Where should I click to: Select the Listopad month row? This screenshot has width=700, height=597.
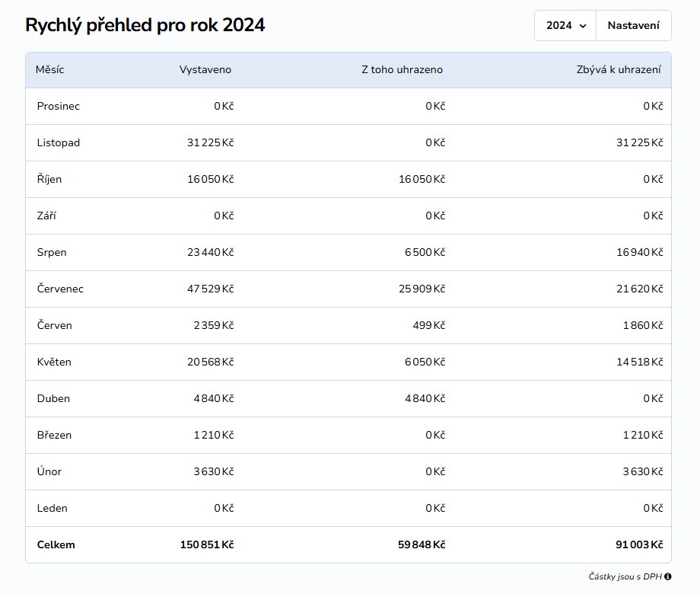coord(348,142)
